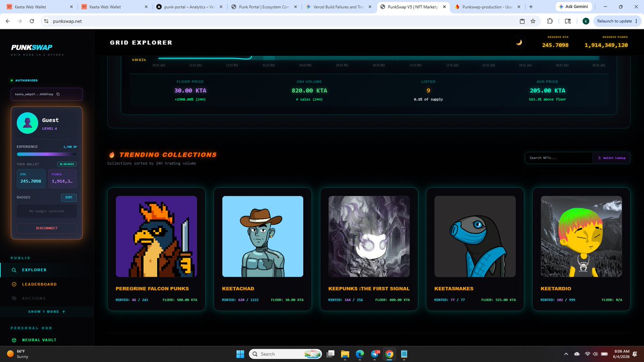The image size is (644, 362).
Task: Click the Keetardio collection title
Action: pos(556,289)
